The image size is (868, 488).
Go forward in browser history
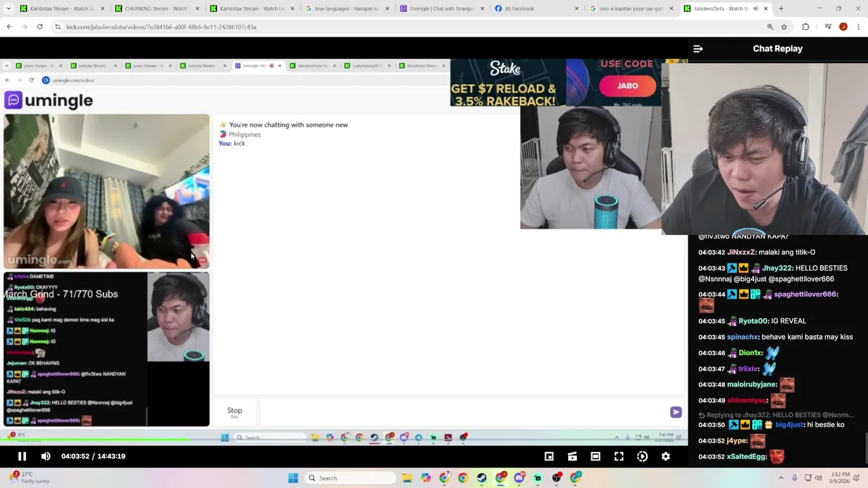(x=24, y=26)
